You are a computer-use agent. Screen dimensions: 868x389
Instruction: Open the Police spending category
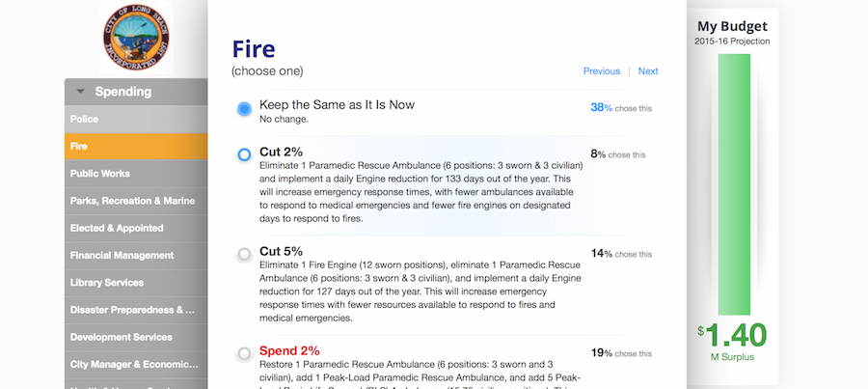click(136, 119)
